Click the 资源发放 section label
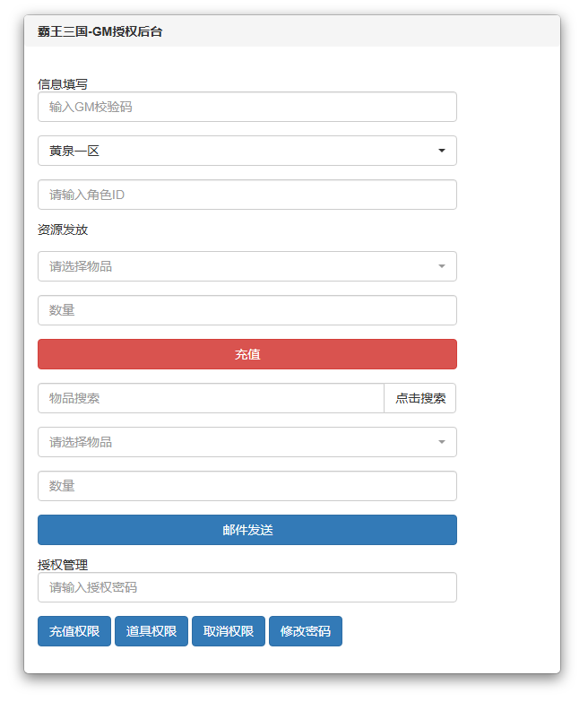 click(x=63, y=230)
